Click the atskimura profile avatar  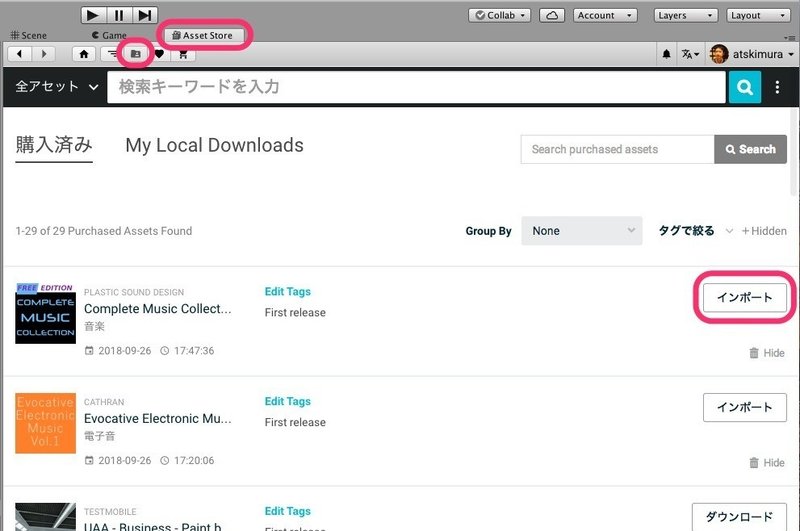(719, 54)
